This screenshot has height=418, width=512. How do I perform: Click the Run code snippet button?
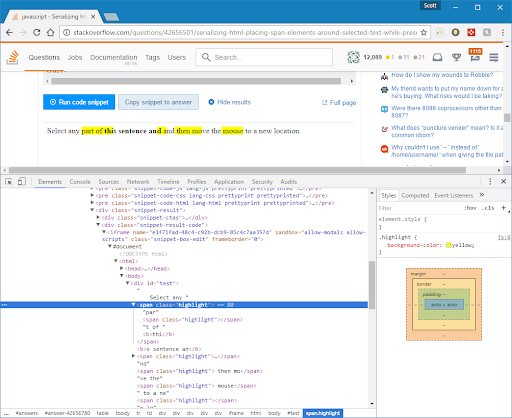pos(79,102)
